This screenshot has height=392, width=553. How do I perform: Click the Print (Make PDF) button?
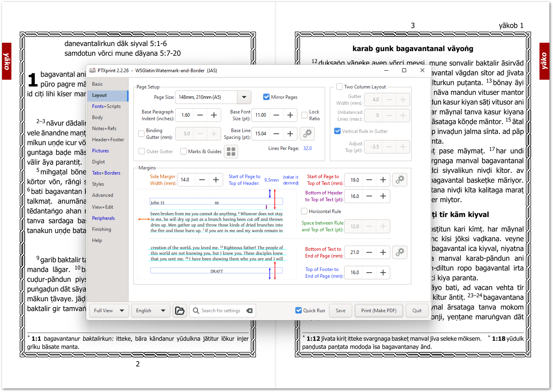[x=379, y=310]
